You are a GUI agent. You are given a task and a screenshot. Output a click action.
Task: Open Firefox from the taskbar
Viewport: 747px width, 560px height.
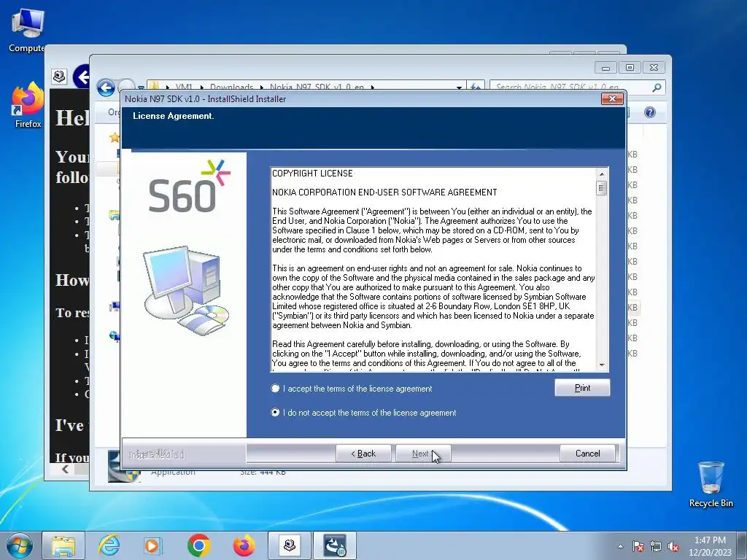244,545
